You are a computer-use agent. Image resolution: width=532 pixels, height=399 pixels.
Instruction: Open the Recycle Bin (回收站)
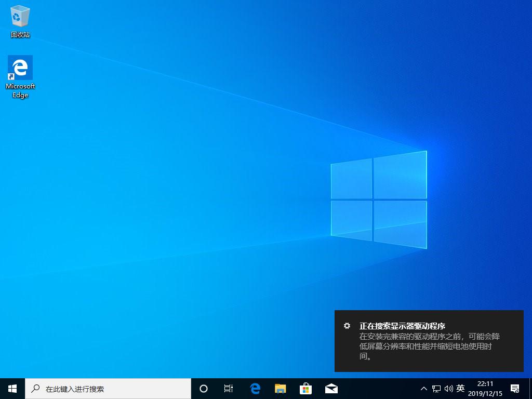pos(20,16)
